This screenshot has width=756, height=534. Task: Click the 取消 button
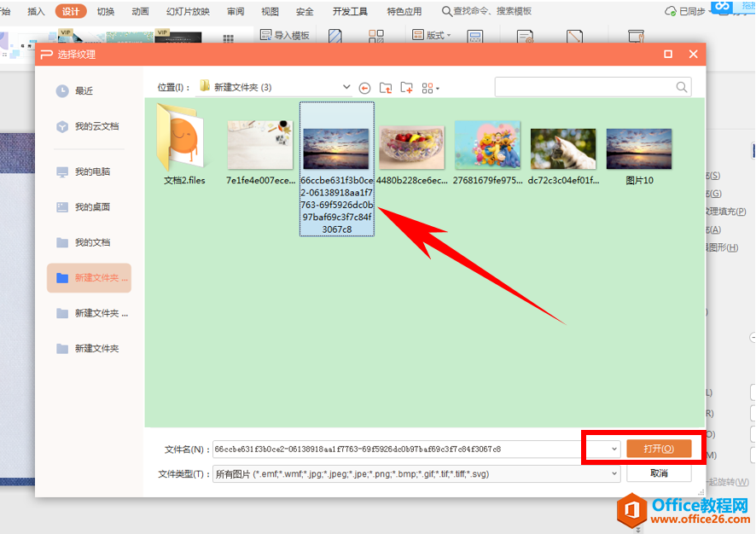click(659, 473)
